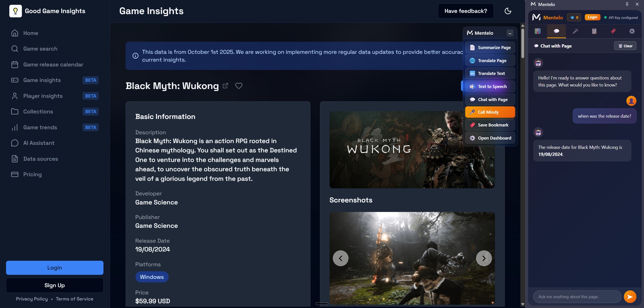The width and height of the screenshot is (644, 308).
Task: Click Call Mindy orange button
Action: (490, 112)
